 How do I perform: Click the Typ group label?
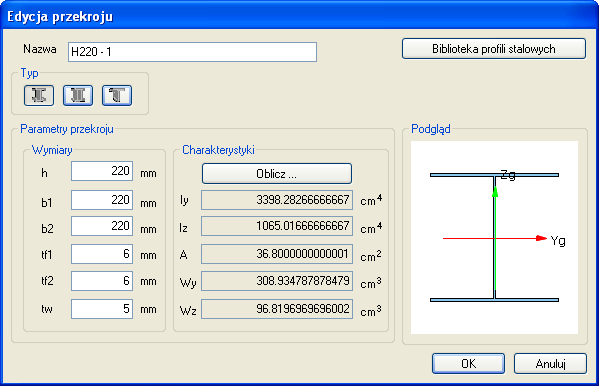(x=29, y=73)
